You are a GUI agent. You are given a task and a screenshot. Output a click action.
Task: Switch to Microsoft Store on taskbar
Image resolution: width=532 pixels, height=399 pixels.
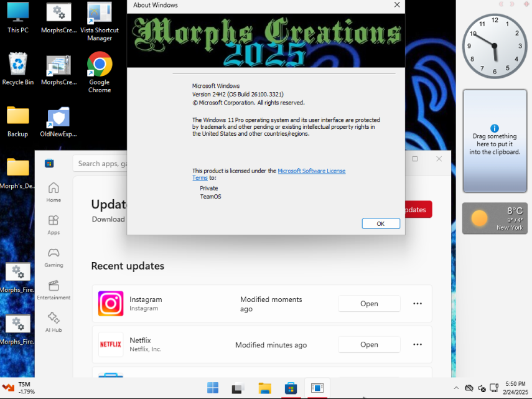pyautogui.click(x=291, y=388)
